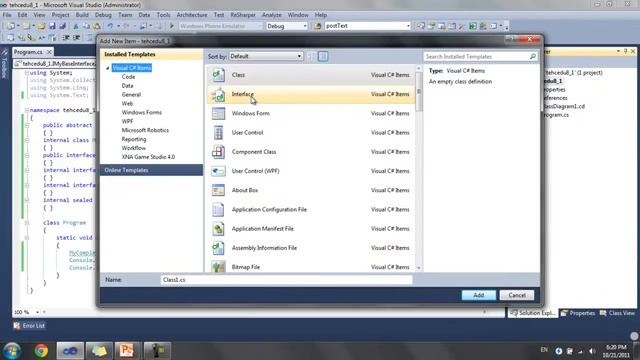Select the Interface template icon
The width and height of the screenshot is (640, 360).
click(x=218, y=94)
